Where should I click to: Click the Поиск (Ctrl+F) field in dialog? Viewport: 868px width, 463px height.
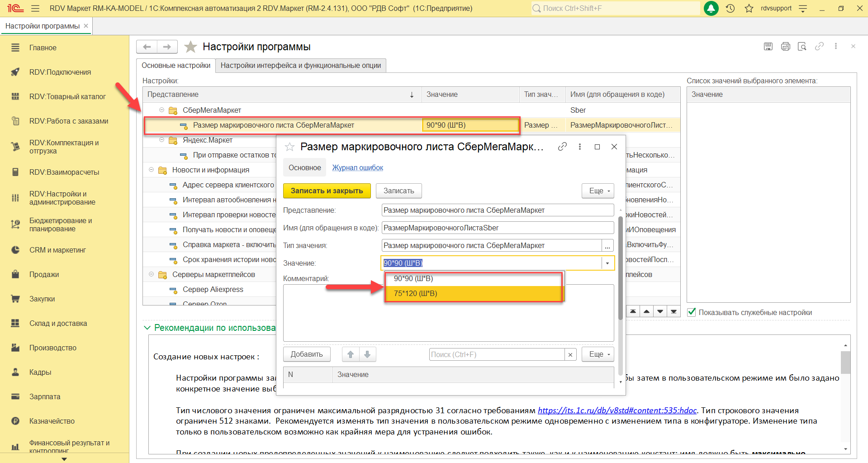click(496, 354)
